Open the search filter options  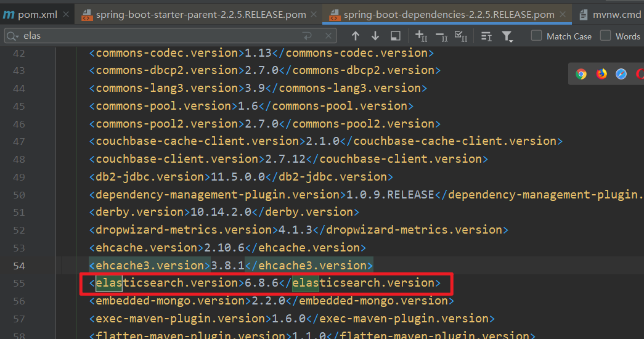tap(507, 36)
